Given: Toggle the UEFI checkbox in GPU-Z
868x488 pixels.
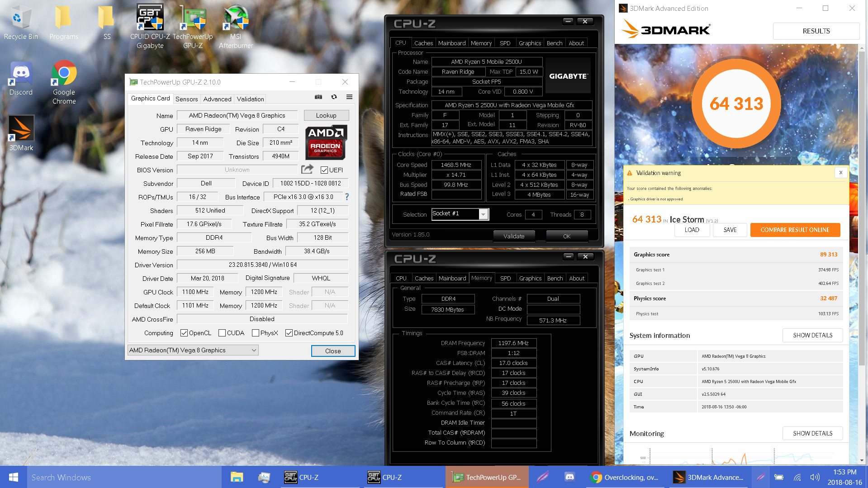Looking at the screenshot, I should (324, 170).
